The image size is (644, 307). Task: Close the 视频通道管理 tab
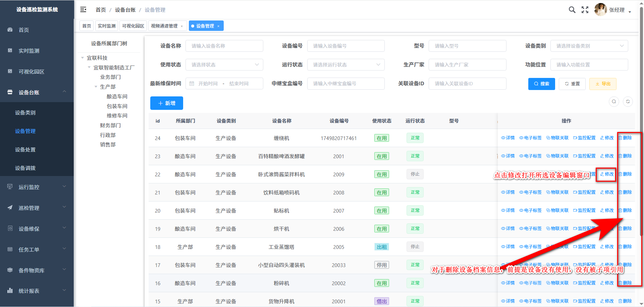pyautogui.click(x=182, y=26)
